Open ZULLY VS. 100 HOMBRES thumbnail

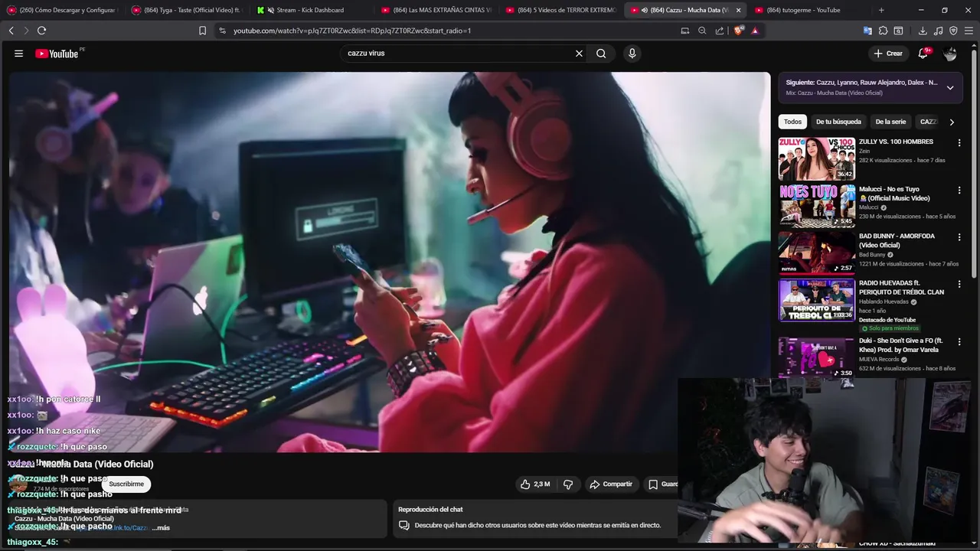click(x=817, y=158)
